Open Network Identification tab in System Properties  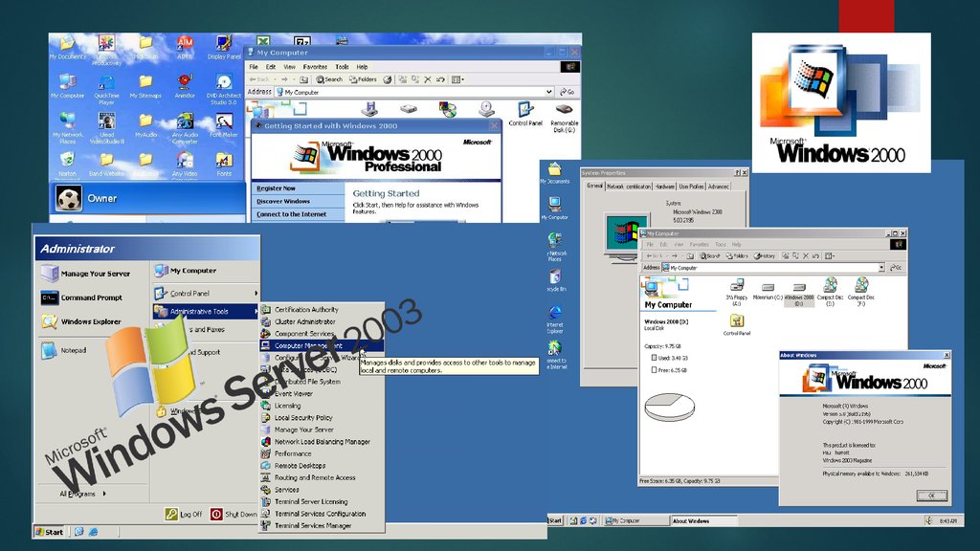click(x=629, y=187)
